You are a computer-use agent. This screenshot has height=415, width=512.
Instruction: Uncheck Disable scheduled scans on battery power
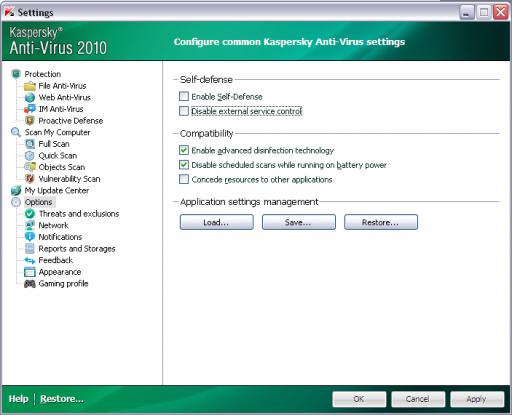tap(184, 165)
